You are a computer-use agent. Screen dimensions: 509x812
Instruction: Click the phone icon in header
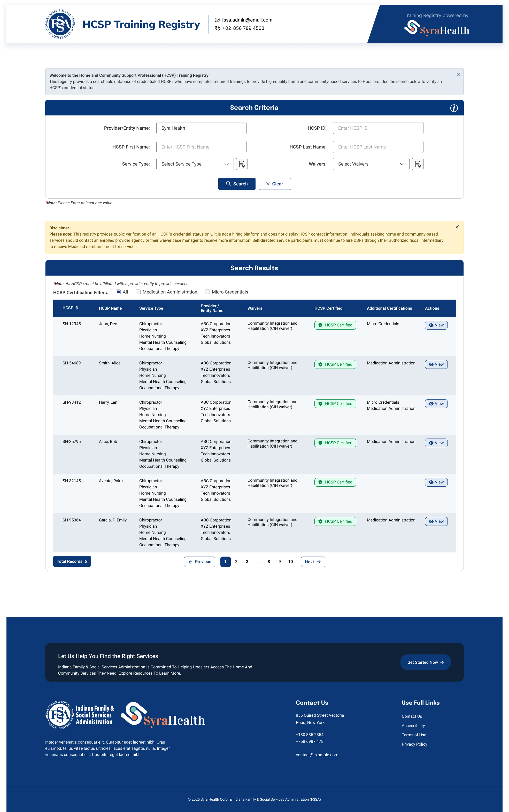217,28
